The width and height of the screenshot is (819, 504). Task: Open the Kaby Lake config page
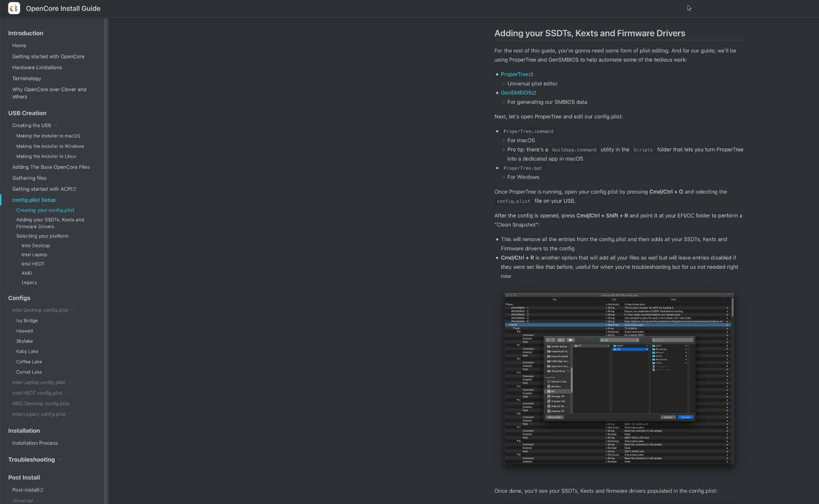27,352
